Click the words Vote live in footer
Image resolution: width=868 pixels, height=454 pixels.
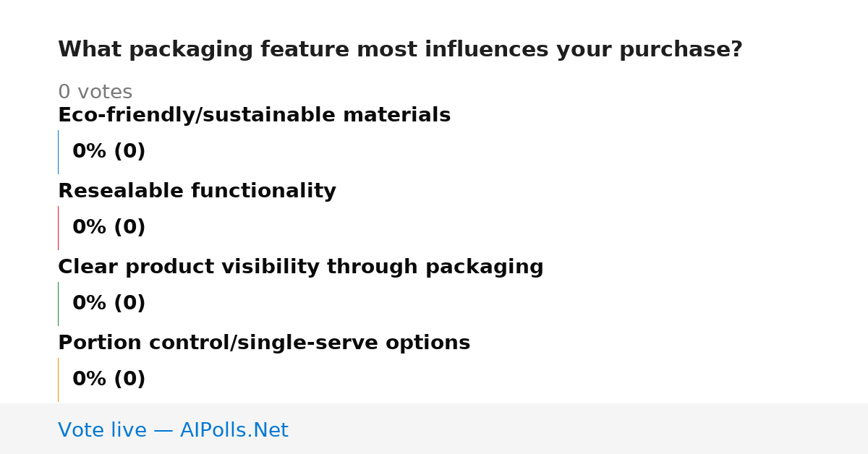pyautogui.click(x=102, y=430)
